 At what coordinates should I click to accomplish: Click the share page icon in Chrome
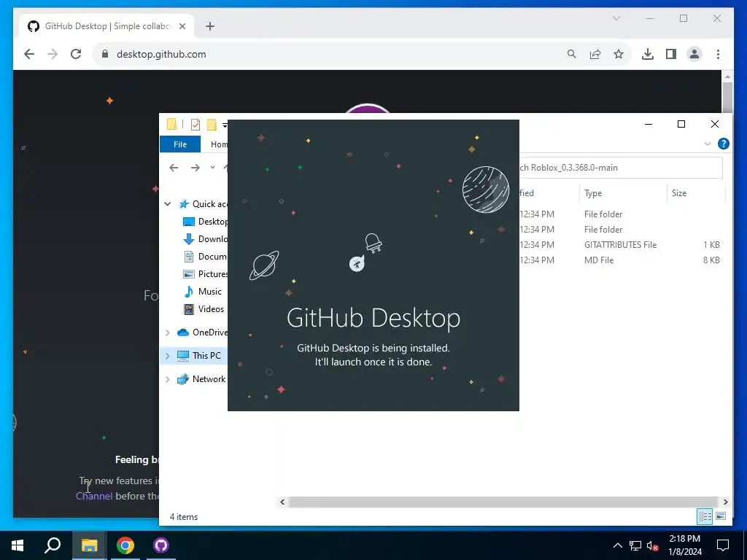click(595, 54)
